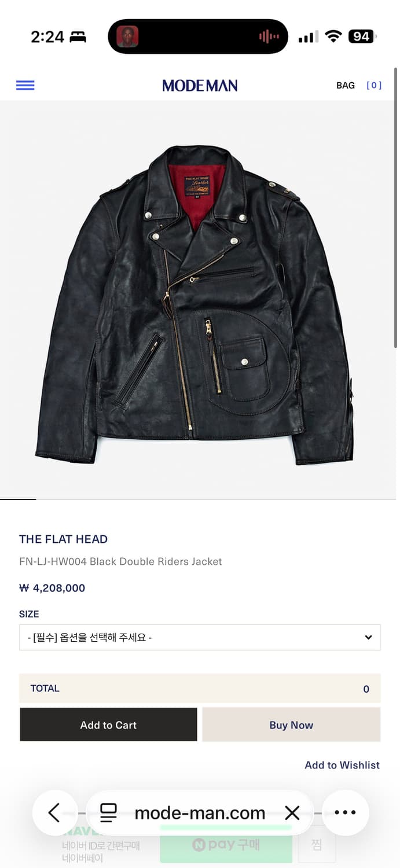The image size is (400, 868).
Task: Open THE FLAT HEAD brand link
Action: coord(63,539)
